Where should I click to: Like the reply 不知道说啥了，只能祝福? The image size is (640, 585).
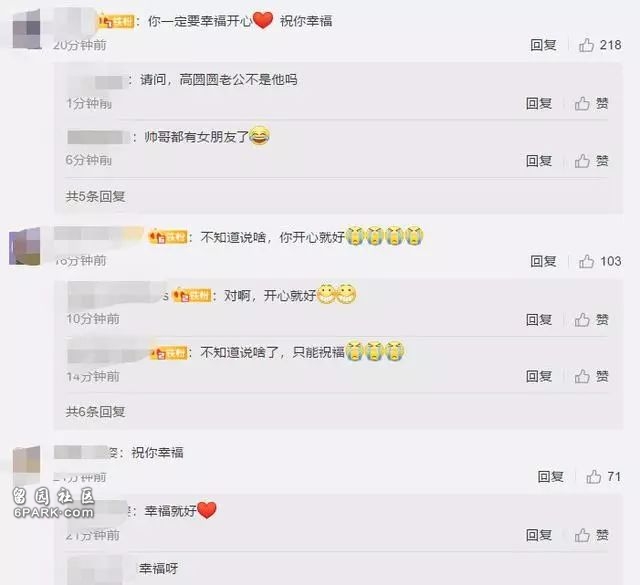pos(591,376)
